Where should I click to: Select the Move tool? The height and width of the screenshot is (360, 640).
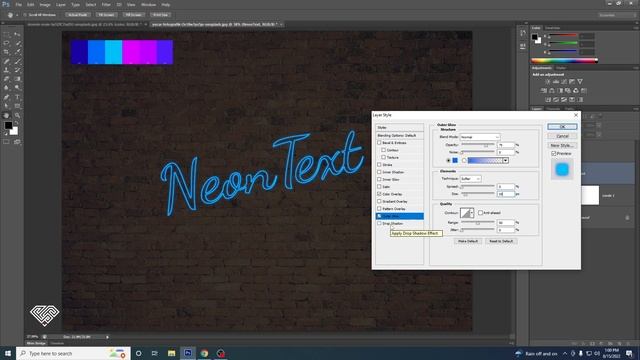coord(17,34)
